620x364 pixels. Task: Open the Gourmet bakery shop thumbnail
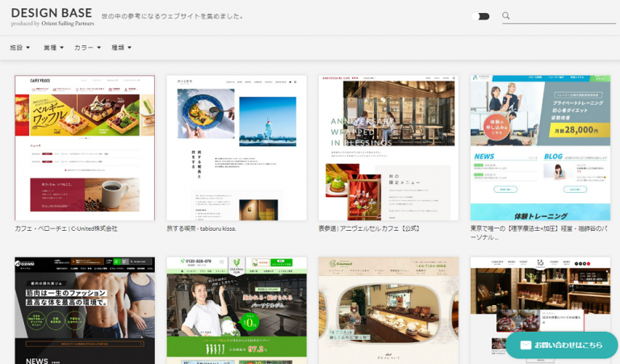click(388, 311)
